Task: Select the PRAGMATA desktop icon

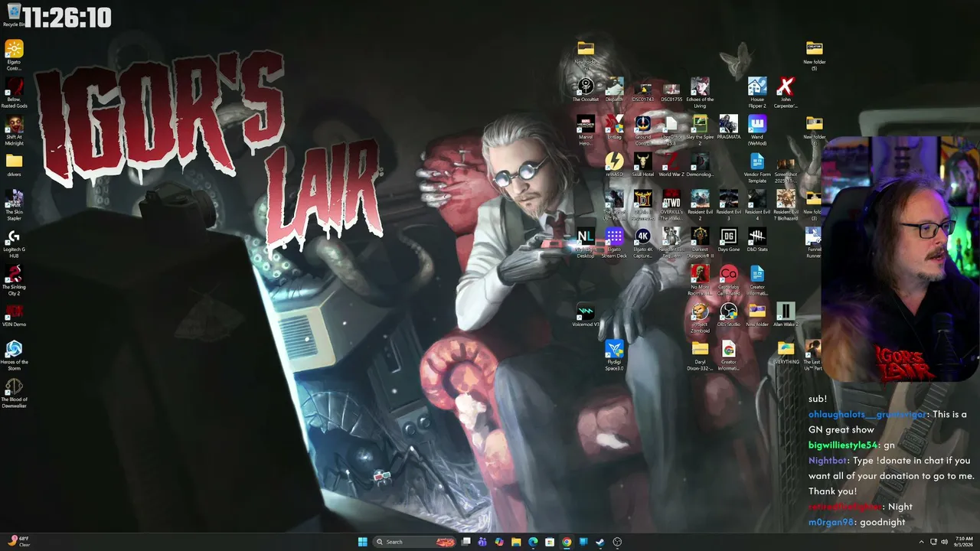Action: 728,127
